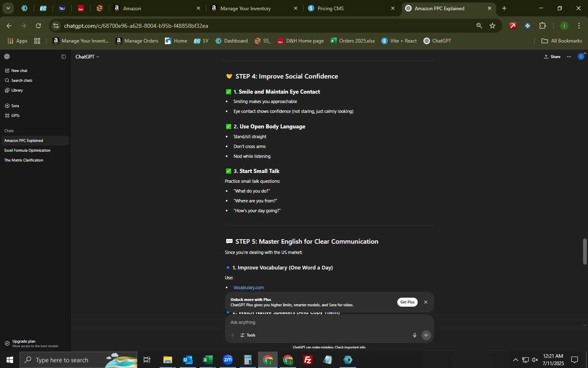Viewport: 588px width, 368px height.
Task: Open the Extensions puzzle menu
Action: [542, 26]
